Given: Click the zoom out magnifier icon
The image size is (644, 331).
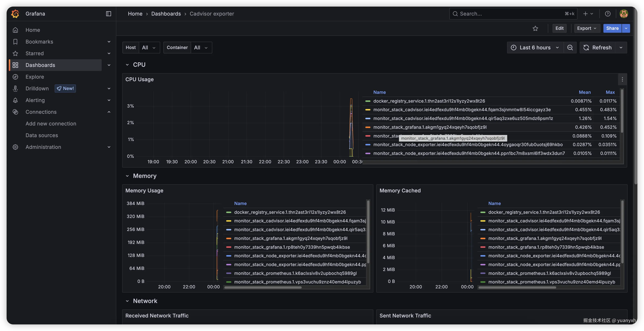Looking at the screenshot, I should point(570,47).
